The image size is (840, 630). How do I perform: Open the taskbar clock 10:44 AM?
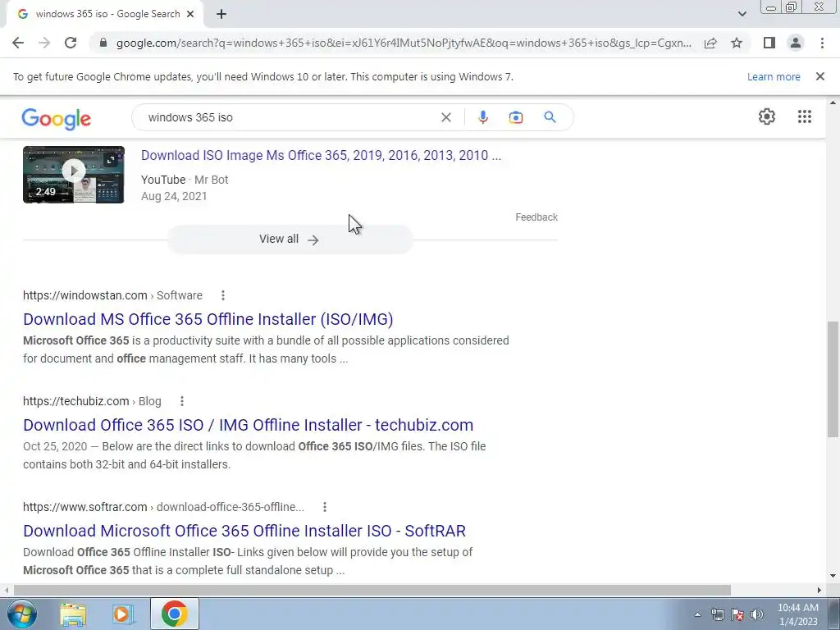(797, 614)
